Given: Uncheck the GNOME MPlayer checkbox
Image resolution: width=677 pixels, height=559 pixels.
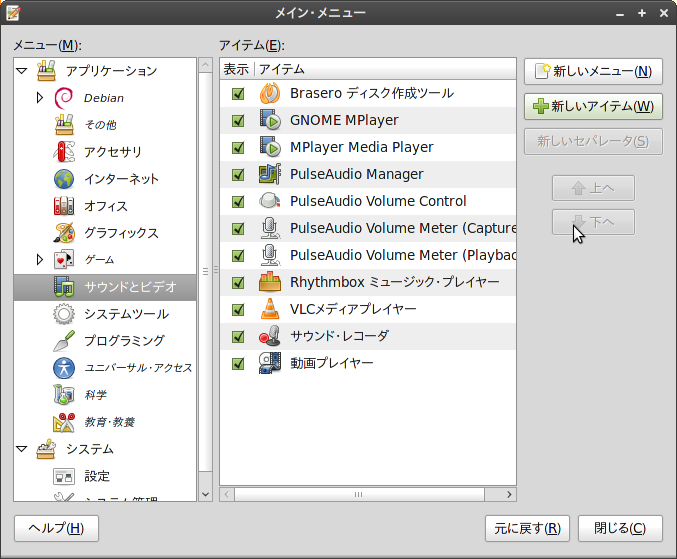Looking at the screenshot, I should (238, 121).
